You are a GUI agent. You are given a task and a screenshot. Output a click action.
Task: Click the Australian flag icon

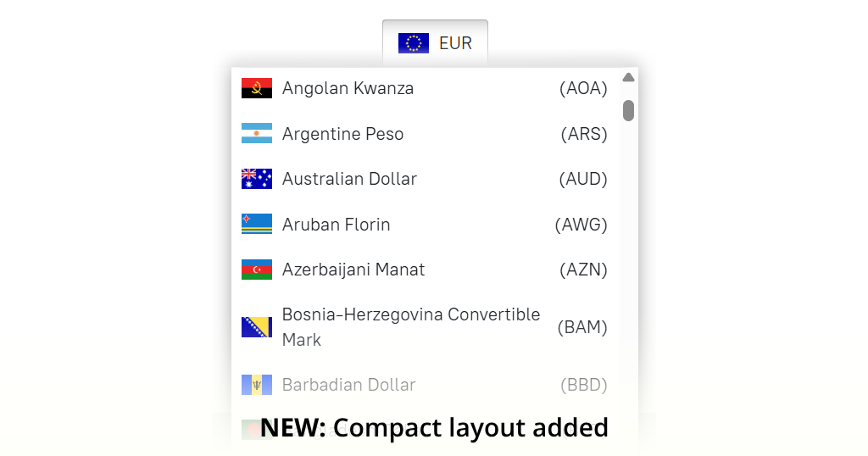[x=257, y=179]
